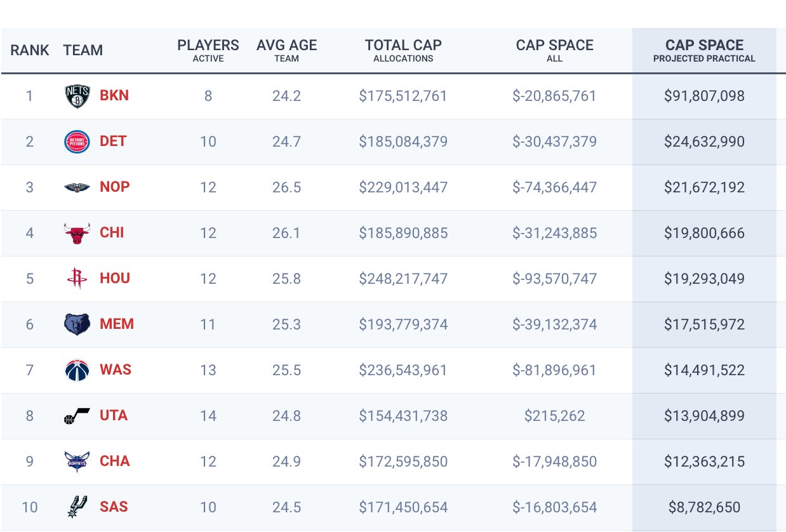Sort by Cap Space All header
Image resolution: width=786 pixels, height=532 pixels.
(x=554, y=51)
